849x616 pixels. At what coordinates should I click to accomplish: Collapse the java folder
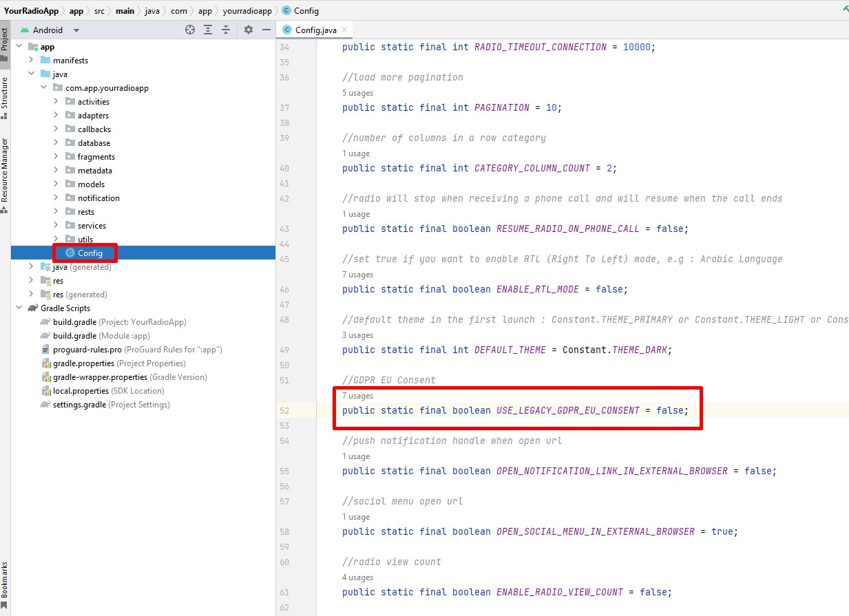(31, 74)
